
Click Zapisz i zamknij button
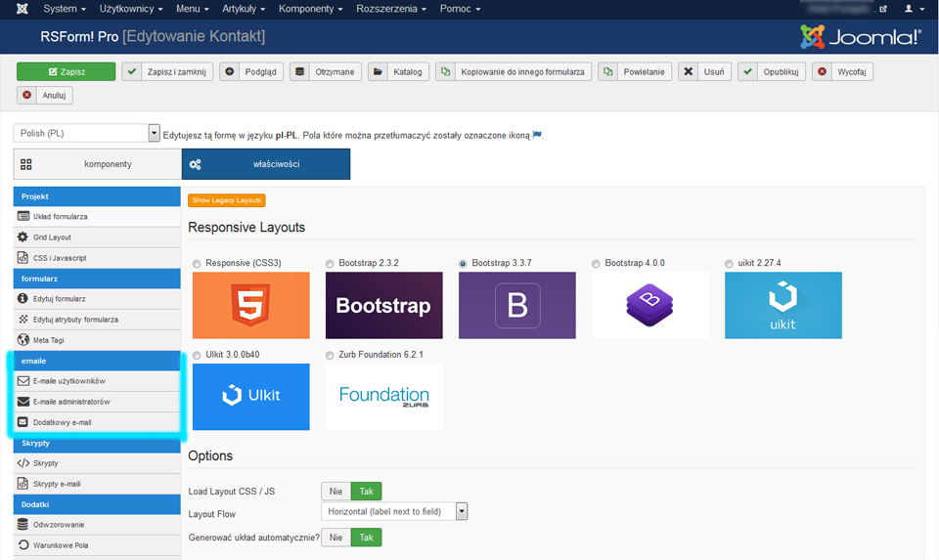[x=167, y=71]
